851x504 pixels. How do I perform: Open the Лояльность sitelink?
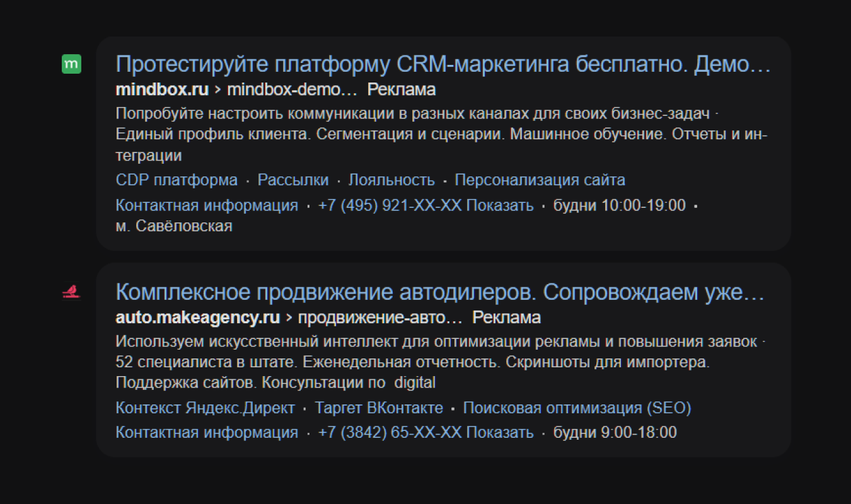tap(391, 180)
